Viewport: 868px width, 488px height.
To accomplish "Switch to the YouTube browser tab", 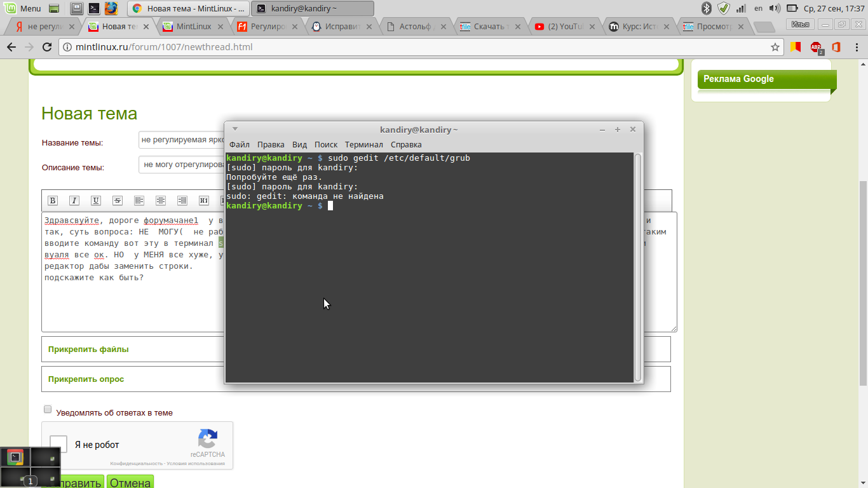I will [x=559, y=27].
